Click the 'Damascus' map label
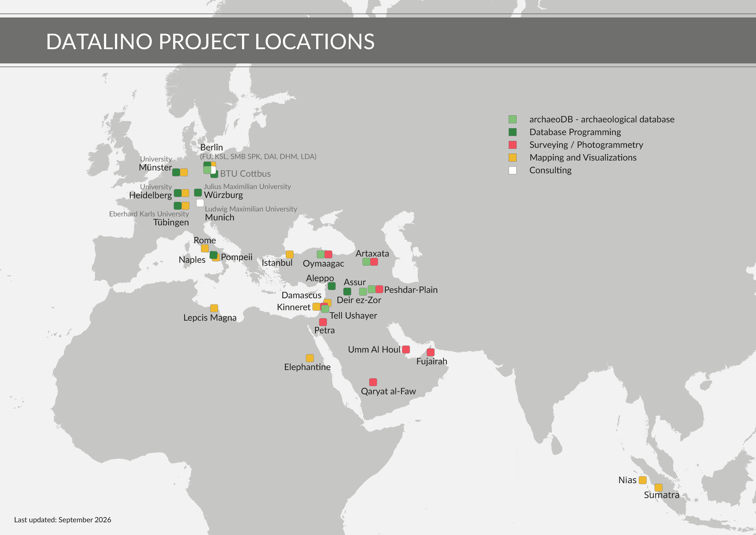 301,295
